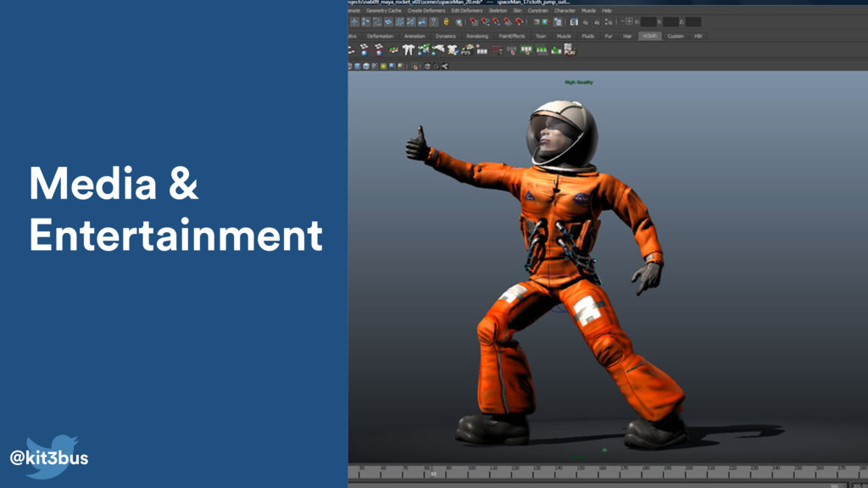
Task: Click the yellow light viewport icon
Action: tap(383, 65)
